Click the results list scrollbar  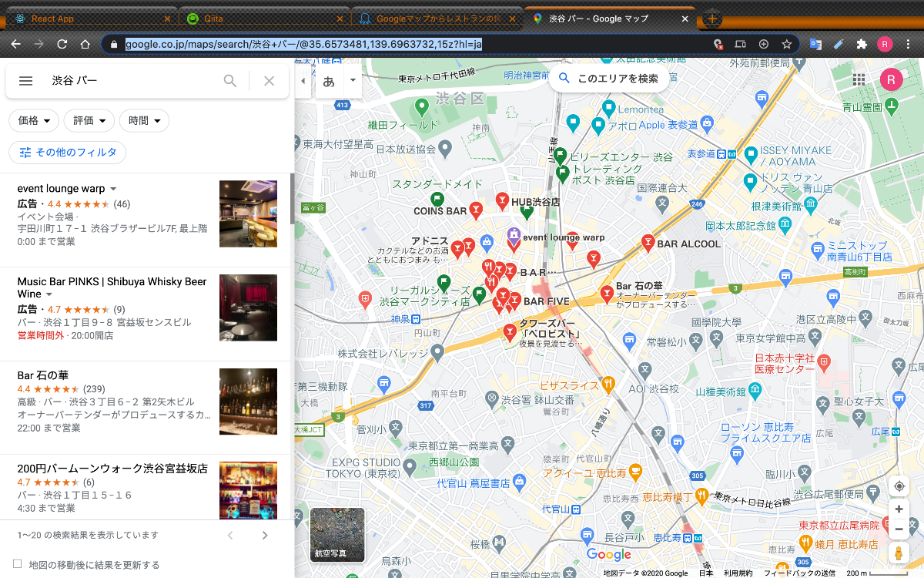pos(292,199)
